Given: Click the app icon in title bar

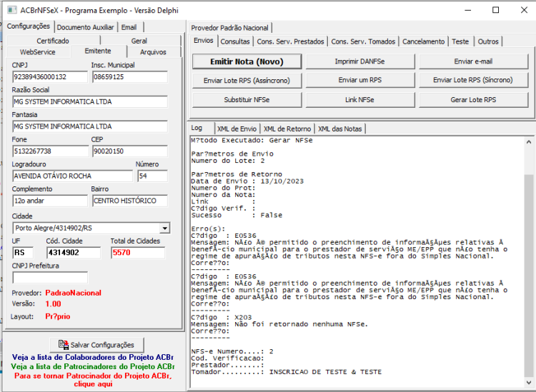Looking at the screenshot, I should pos(12,10).
